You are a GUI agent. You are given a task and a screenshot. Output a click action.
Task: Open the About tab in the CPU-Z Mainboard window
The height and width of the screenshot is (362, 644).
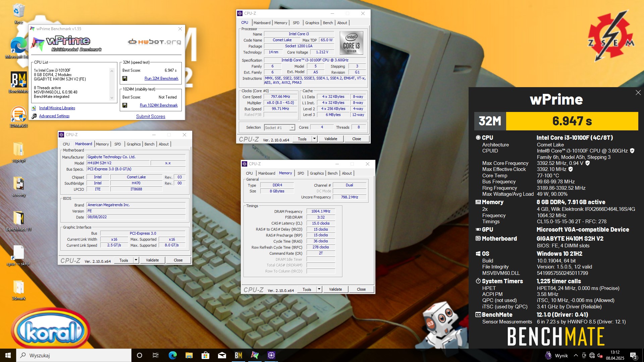[x=164, y=144]
